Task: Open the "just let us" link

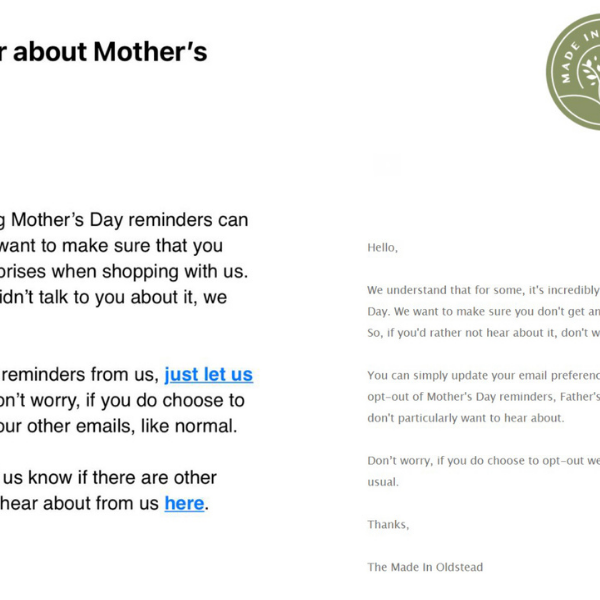Action: pyautogui.click(x=208, y=375)
